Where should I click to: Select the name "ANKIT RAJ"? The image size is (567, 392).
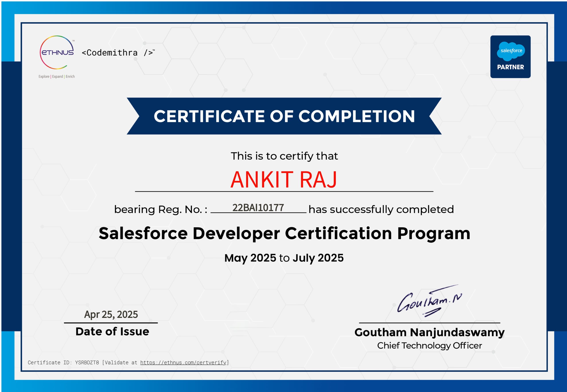pos(284,180)
